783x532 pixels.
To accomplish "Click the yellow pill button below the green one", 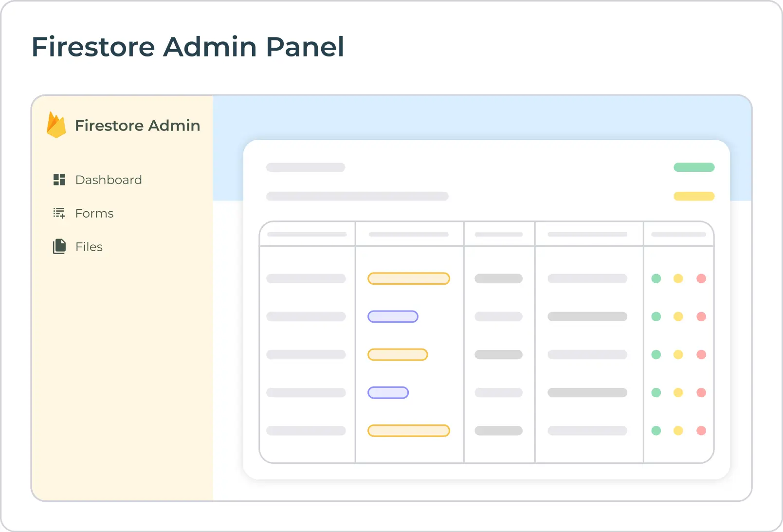I will (694, 196).
